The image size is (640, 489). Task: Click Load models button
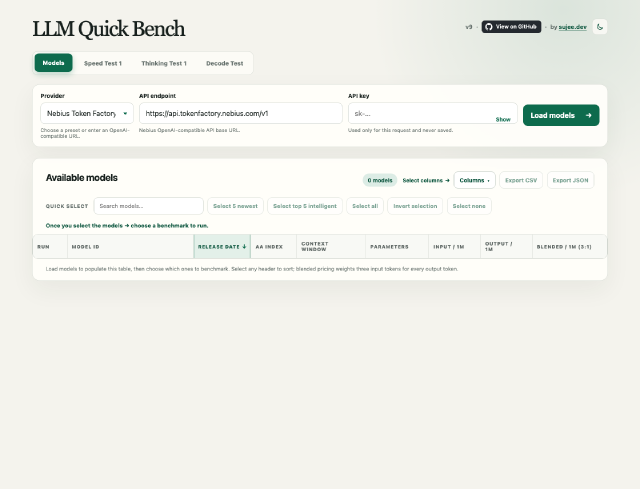pyautogui.click(x=561, y=115)
